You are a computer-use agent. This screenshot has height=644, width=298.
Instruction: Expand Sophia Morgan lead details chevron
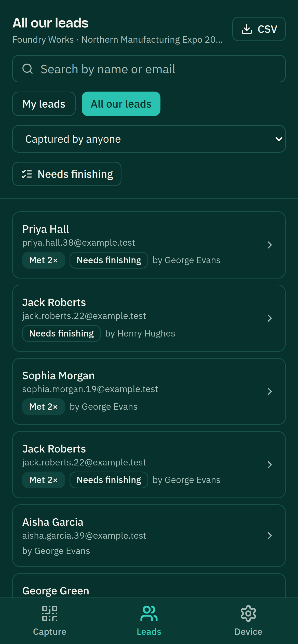point(270,391)
